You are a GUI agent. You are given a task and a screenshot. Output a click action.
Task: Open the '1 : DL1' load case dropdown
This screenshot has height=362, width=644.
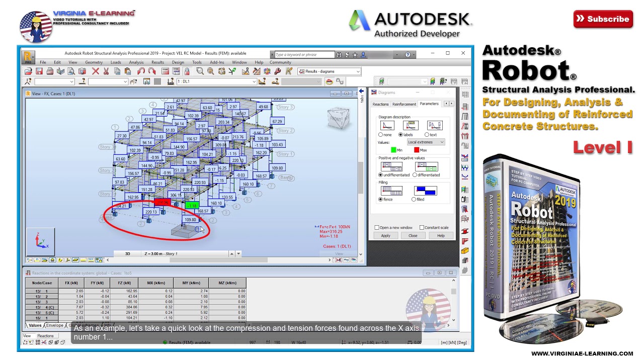[x=217, y=81]
